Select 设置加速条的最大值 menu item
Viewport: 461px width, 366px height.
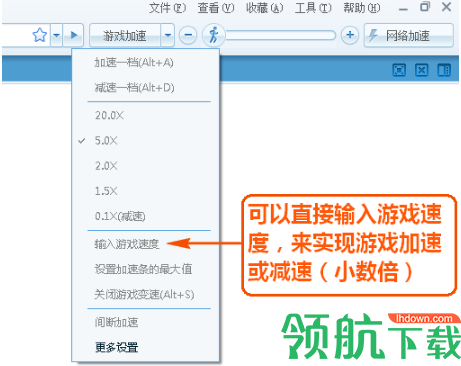(x=146, y=269)
